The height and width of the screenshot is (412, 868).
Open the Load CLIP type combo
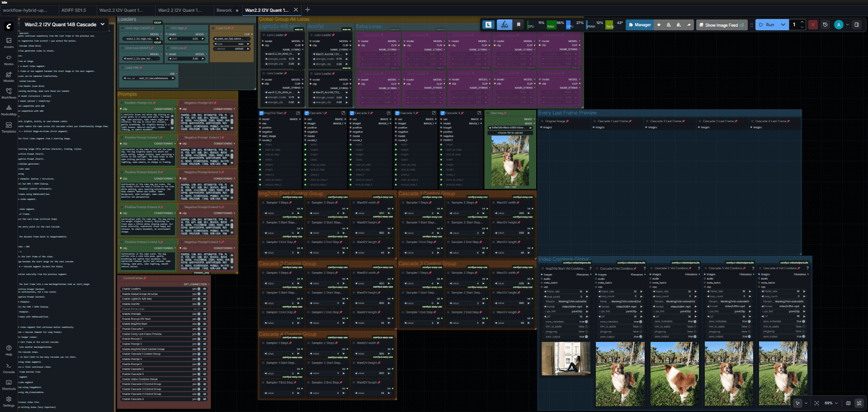232,44
